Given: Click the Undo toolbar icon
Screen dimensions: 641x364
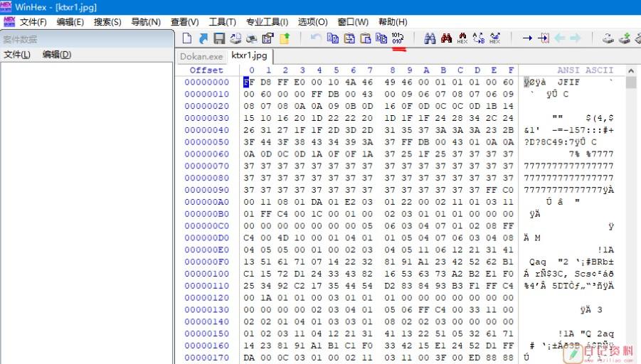Looking at the screenshot, I should pyautogui.click(x=316, y=38).
